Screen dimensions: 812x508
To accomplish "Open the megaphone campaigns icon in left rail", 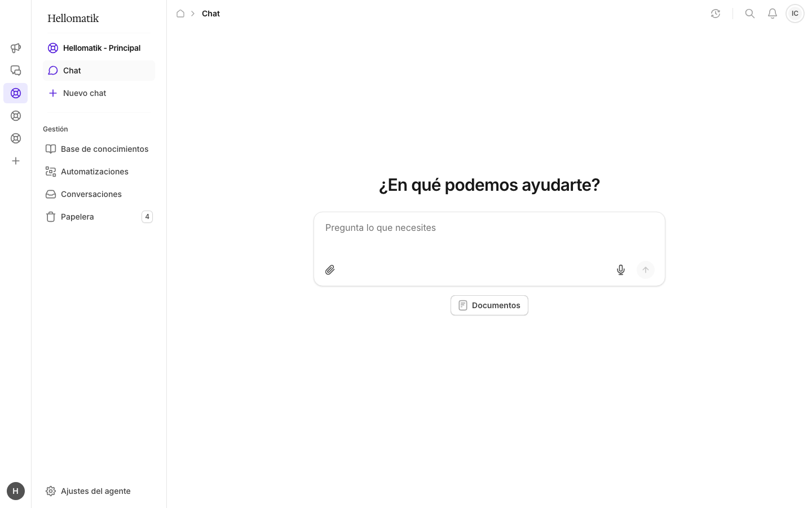I will click(16, 48).
